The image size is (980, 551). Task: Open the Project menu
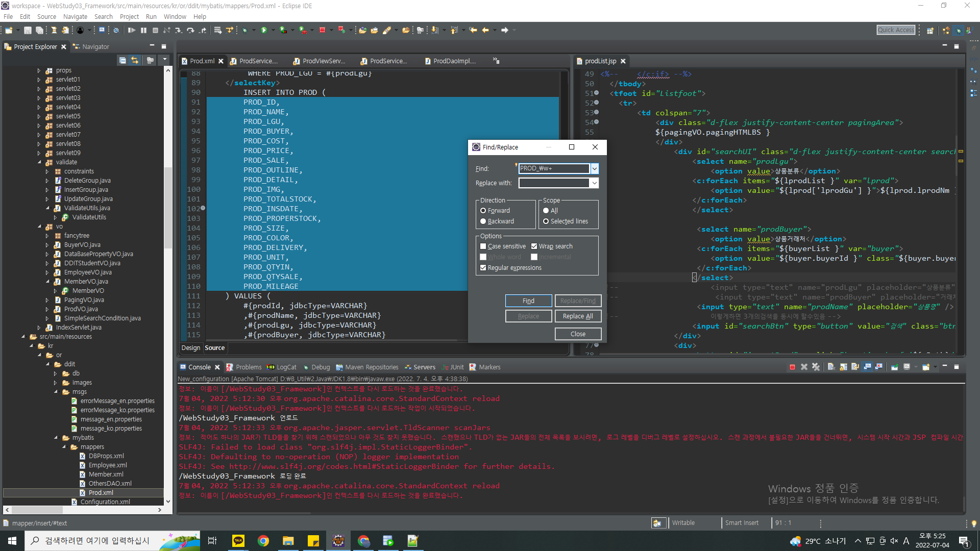129,17
